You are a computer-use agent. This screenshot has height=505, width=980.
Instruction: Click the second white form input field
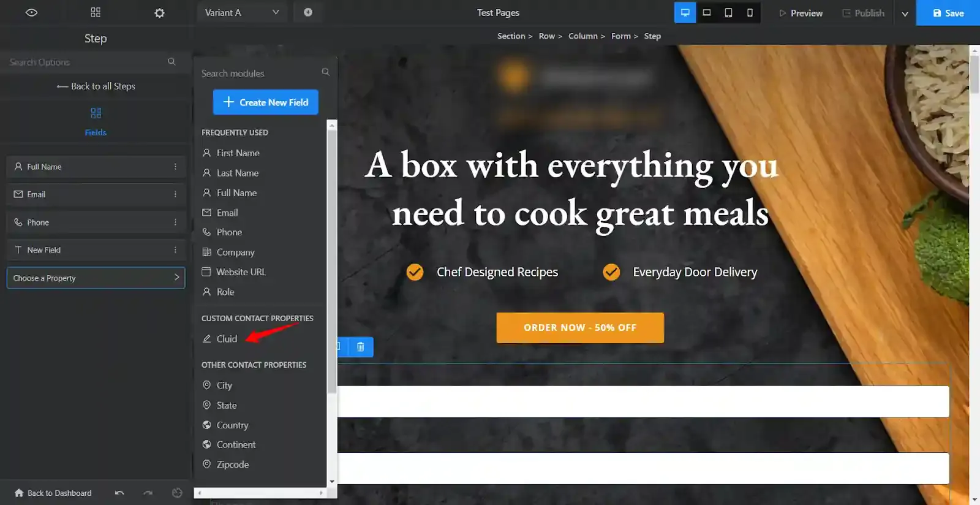643,468
